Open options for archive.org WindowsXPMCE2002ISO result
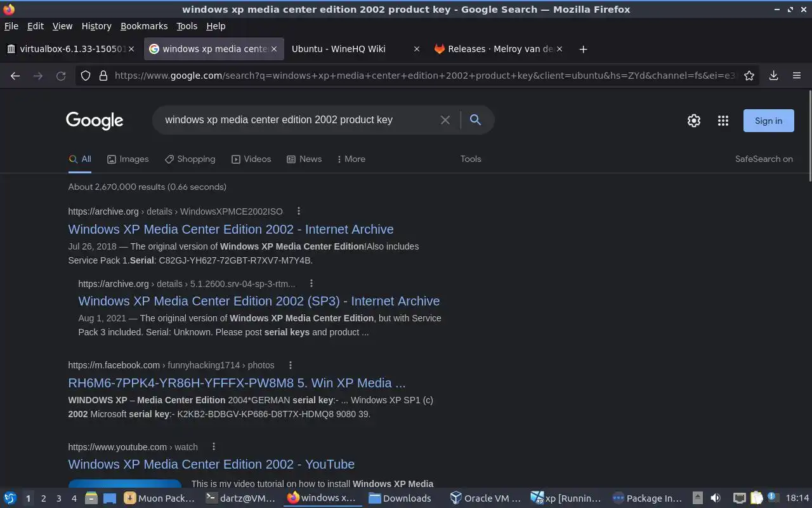The height and width of the screenshot is (508, 812). [x=299, y=211]
